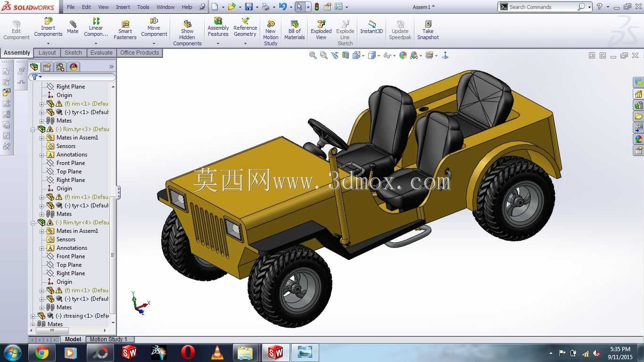This screenshot has height=362, width=644.
Task: Open Assembly Features tool
Action: (218, 27)
